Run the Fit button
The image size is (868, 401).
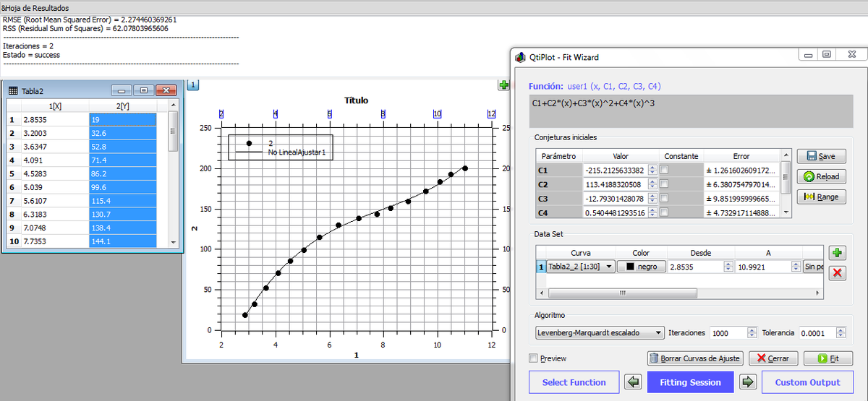pos(828,358)
